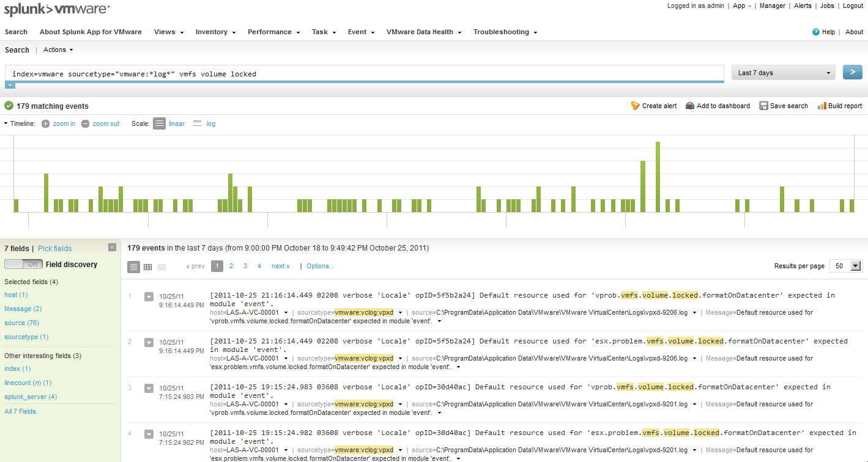Collapse the fields sidebar with double-arrow icon
This screenshot has height=462, width=868.
click(x=112, y=248)
